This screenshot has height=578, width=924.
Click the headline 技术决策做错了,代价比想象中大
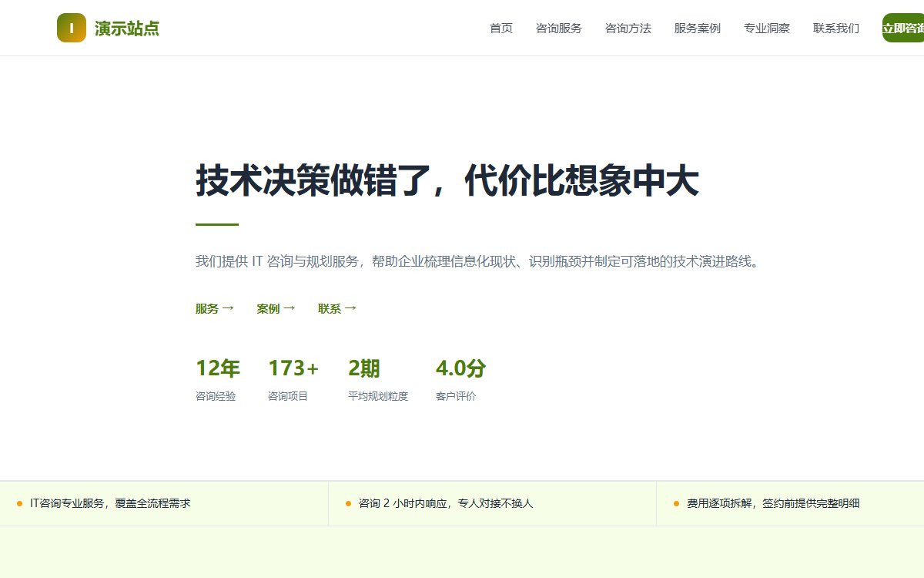pos(447,182)
